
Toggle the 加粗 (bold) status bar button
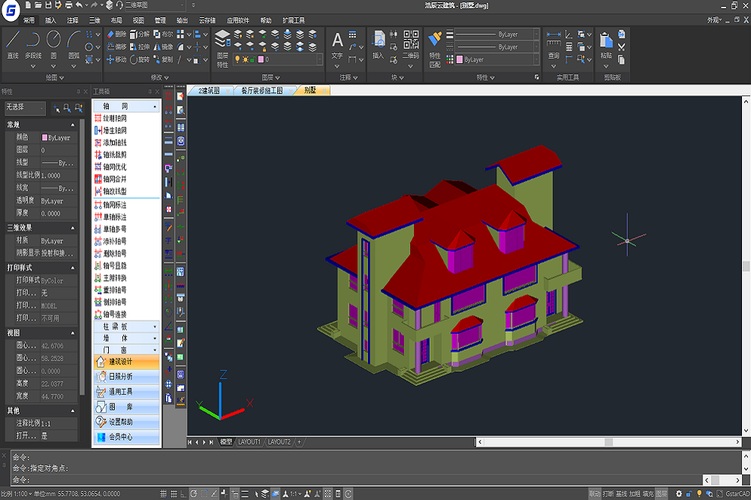pos(635,494)
